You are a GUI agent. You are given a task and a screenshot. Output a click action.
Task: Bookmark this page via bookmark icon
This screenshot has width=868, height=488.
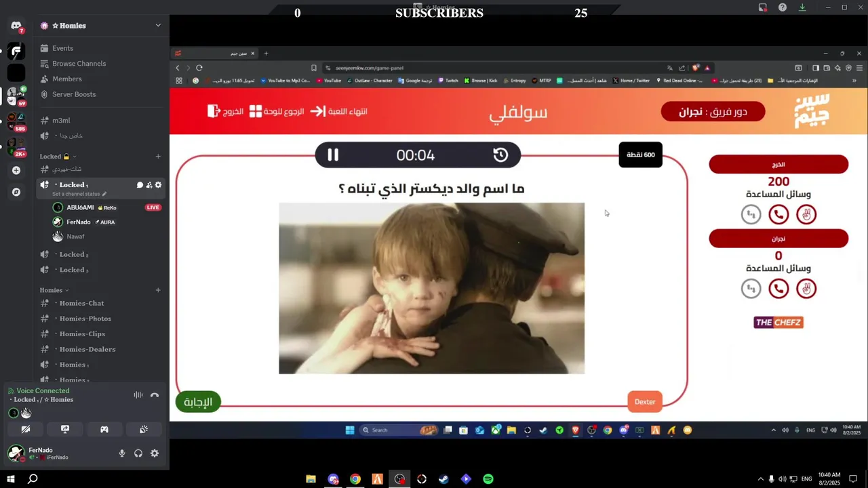314,68
